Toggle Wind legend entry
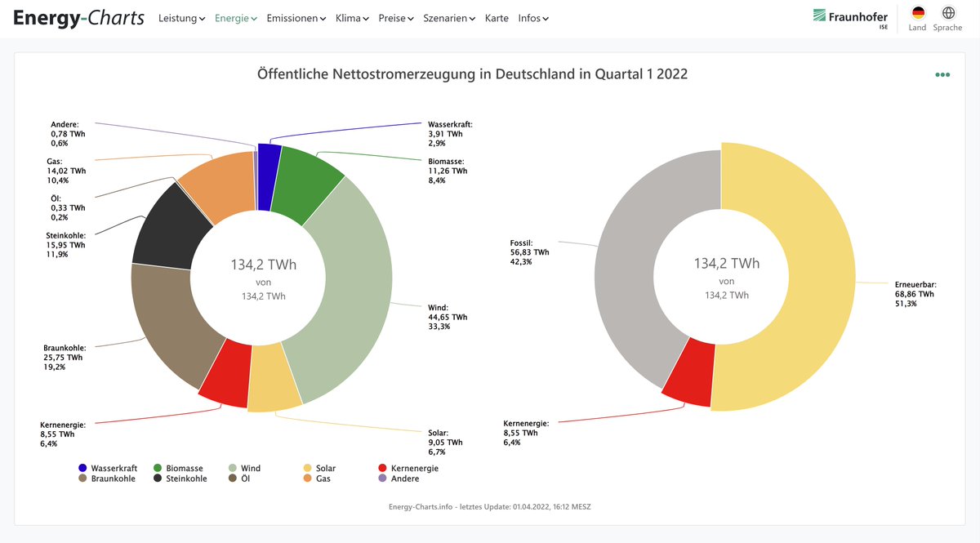The width and height of the screenshot is (980, 543). tap(244, 468)
